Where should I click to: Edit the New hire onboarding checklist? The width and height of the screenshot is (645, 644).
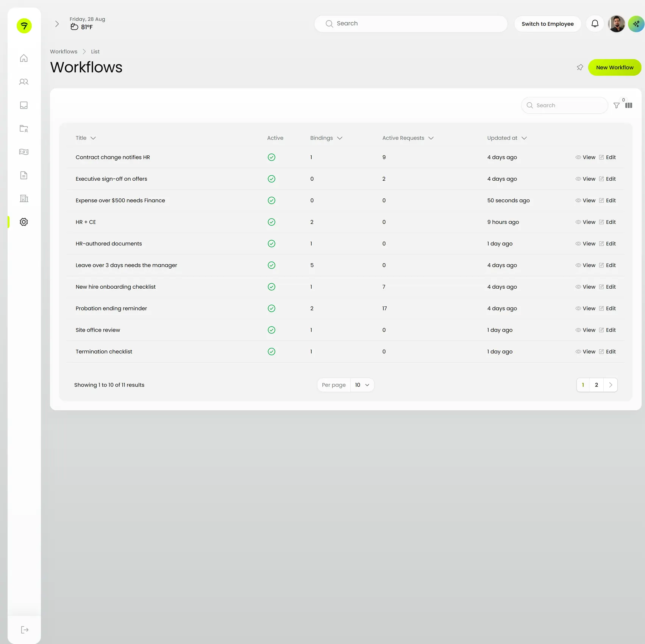pyautogui.click(x=607, y=287)
